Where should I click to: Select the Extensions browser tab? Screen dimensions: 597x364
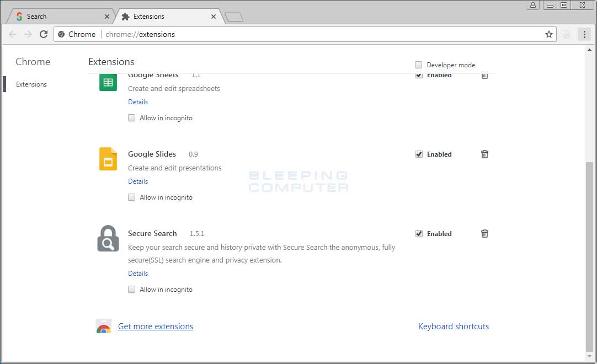pos(169,17)
